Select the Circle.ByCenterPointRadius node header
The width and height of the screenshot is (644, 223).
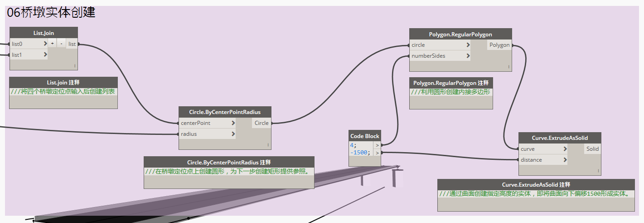click(x=225, y=112)
